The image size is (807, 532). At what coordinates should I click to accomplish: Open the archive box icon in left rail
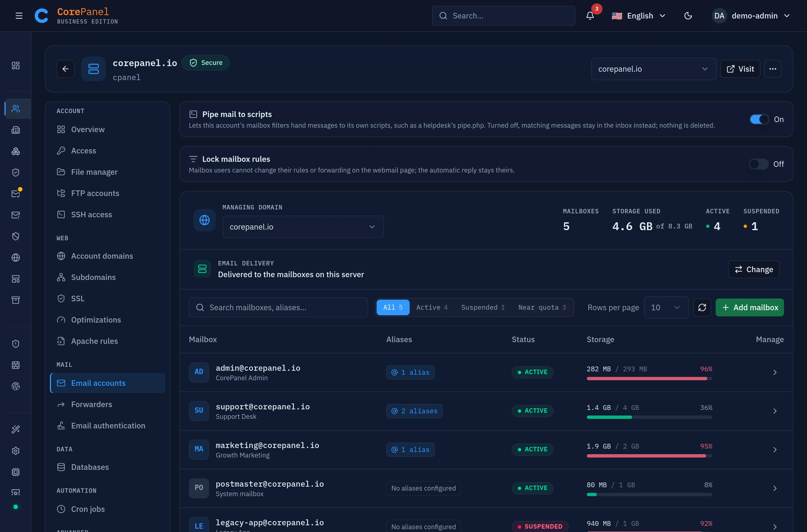[16, 300]
